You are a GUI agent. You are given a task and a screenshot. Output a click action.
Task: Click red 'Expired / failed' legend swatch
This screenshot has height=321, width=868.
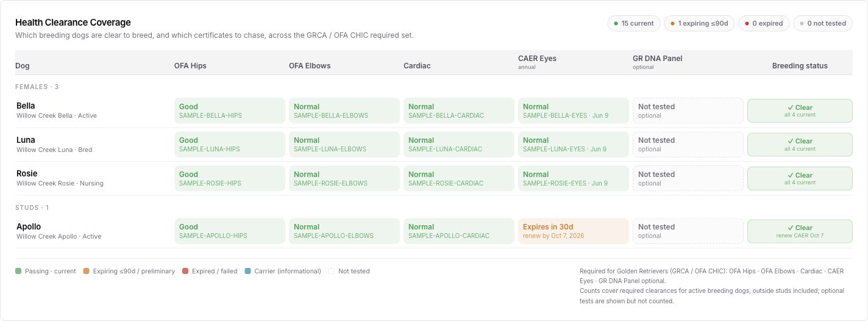pyautogui.click(x=185, y=271)
